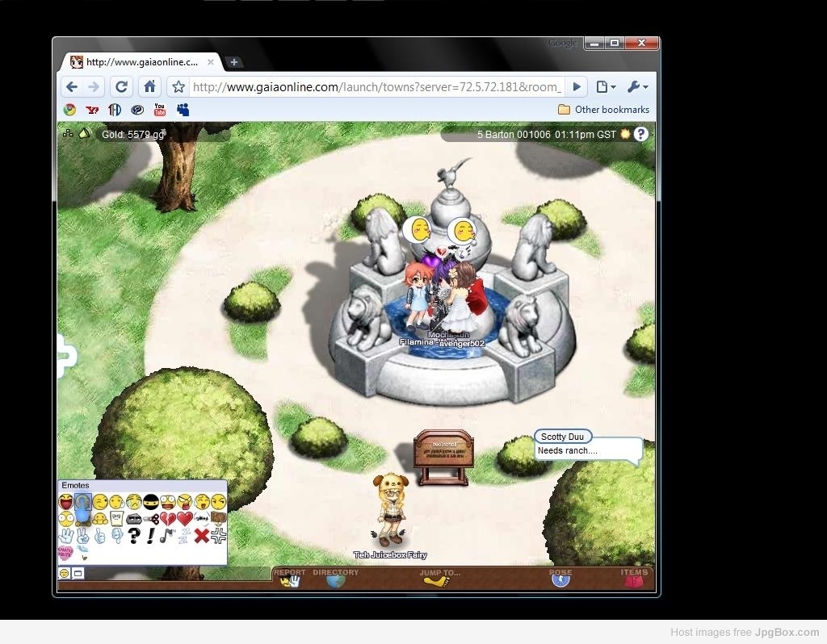Screen dimensions: 827x644
Task: Toggle the sun day-night icon
Action: (x=626, y=135)
